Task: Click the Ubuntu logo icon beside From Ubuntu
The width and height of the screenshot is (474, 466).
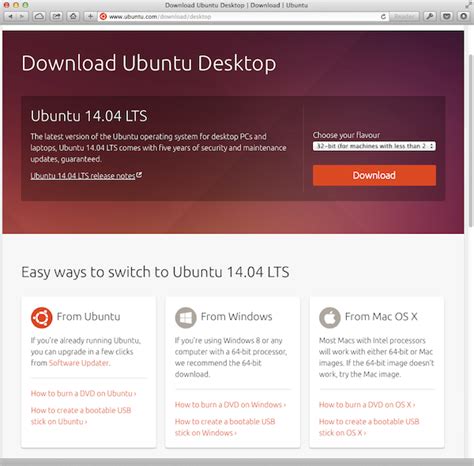Action: click(x=42, y=317)
